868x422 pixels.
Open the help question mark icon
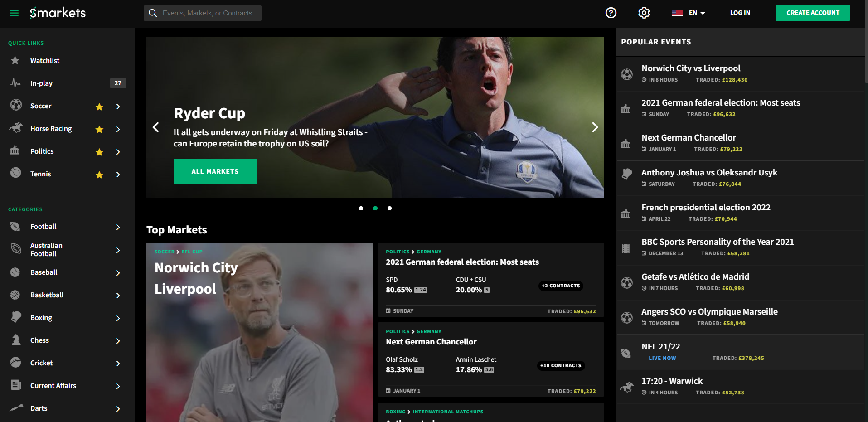point(611,13)
